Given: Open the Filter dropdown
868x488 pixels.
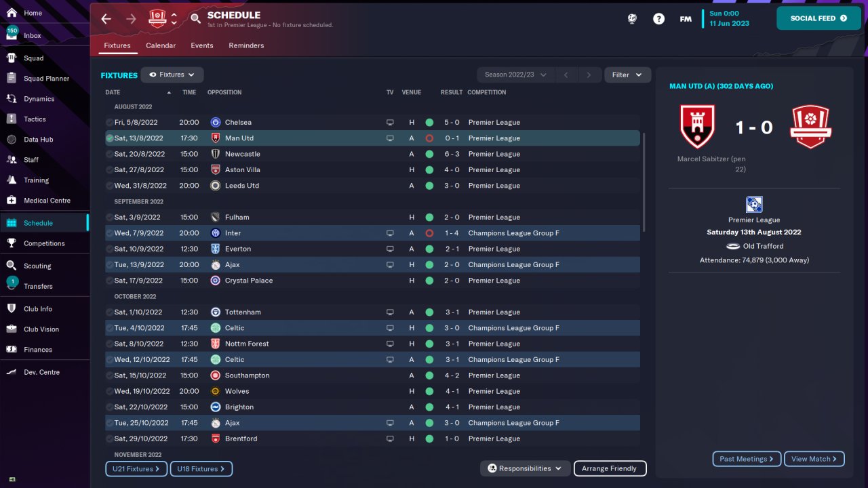Looking at the screenshot, I should pyautogui.click(x=627, y=75).
